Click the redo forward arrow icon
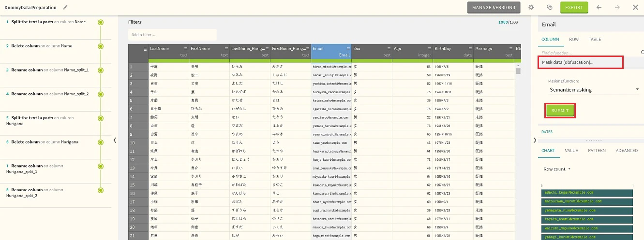 [617, 7]
